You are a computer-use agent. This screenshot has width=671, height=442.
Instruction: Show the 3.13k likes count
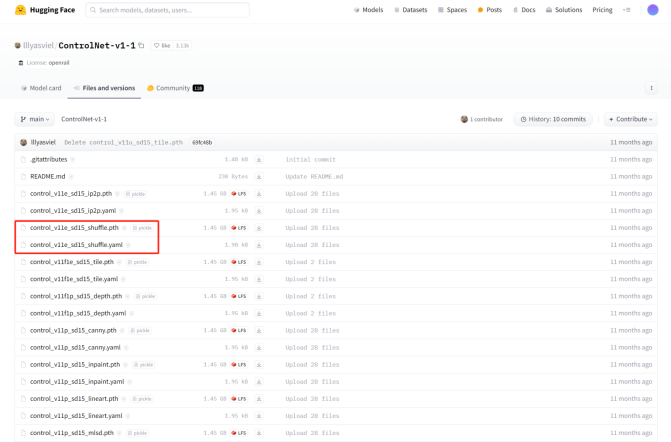182,45
